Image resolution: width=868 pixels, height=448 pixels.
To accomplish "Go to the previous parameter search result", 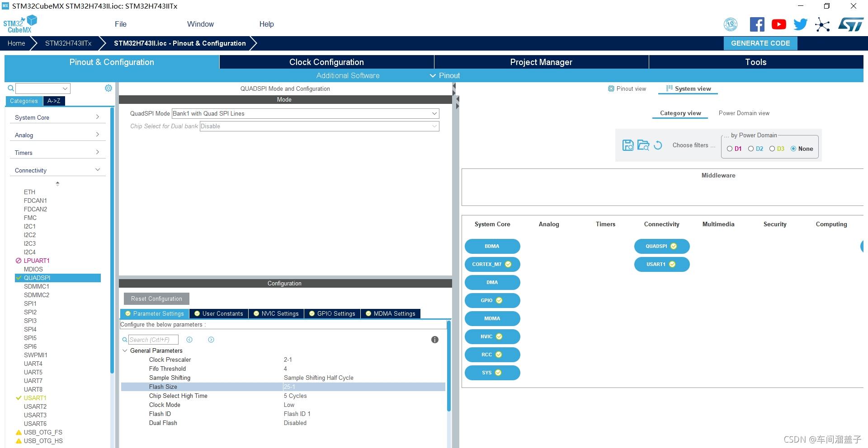I will pyautogui.click(x=189, y=340).
